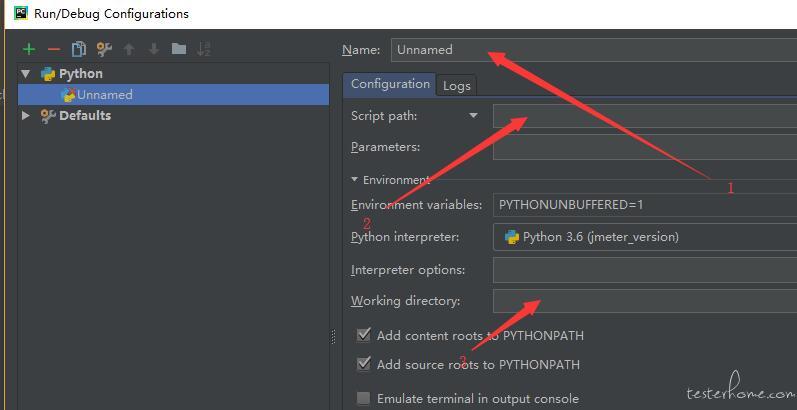
Task: Click the panel splitter handle dots
Action: click(x=334, y=336)
